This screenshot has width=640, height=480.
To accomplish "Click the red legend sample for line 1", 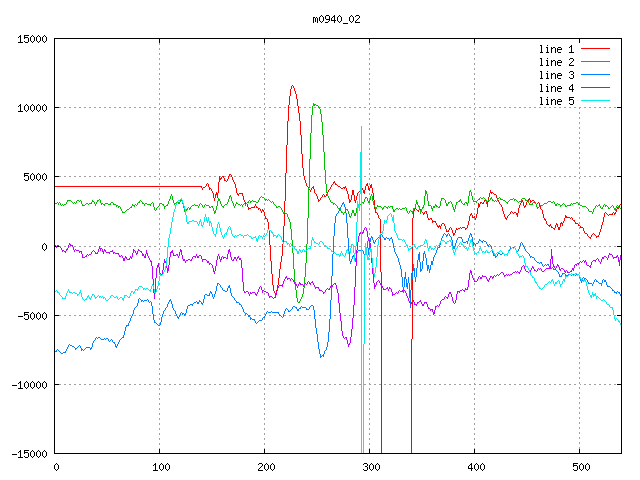I will coord(596,49).
